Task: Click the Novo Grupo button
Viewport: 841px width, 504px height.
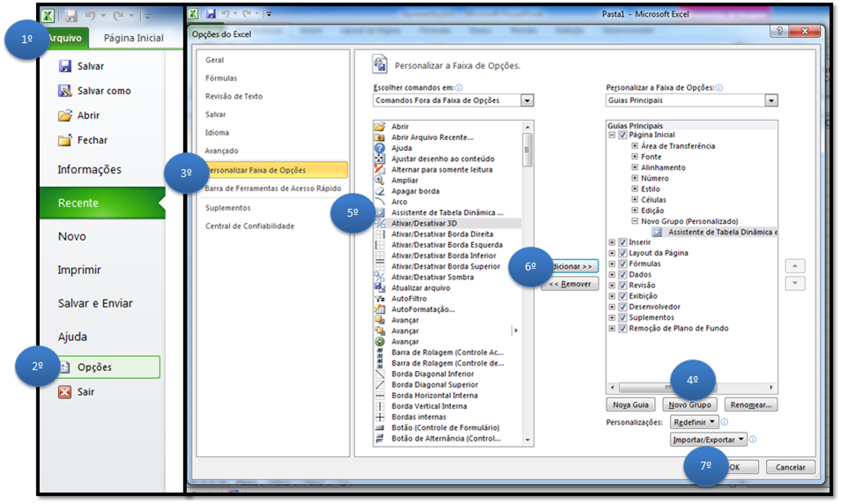Action: (x=689, y=404)
